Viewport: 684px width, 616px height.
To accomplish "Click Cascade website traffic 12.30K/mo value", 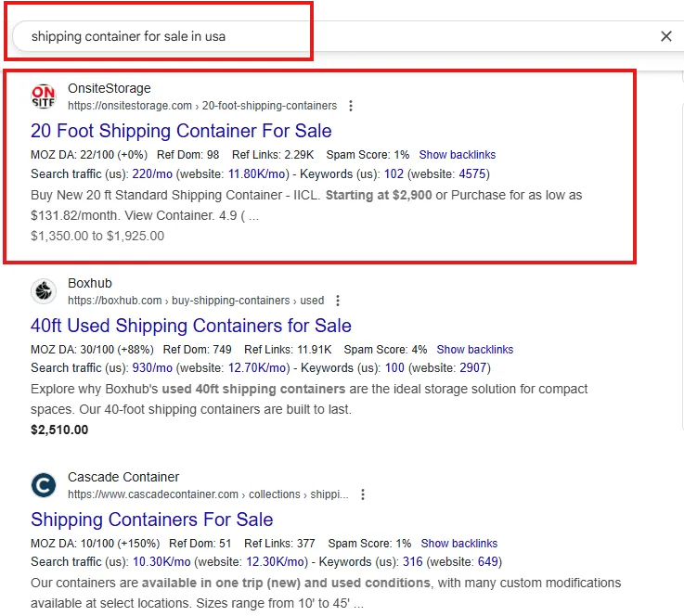I will coord(275,562).
